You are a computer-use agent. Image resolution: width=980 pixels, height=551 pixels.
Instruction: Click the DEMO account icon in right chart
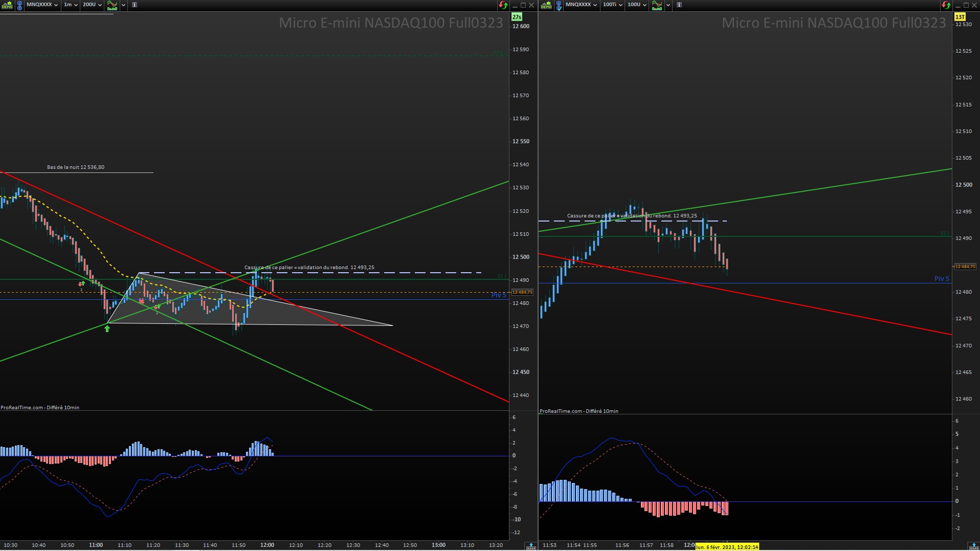tap(546, 5)
